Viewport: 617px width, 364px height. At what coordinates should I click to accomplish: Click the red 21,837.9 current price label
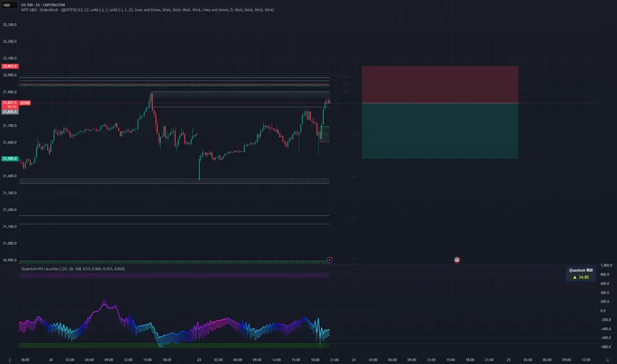(10, 103)
